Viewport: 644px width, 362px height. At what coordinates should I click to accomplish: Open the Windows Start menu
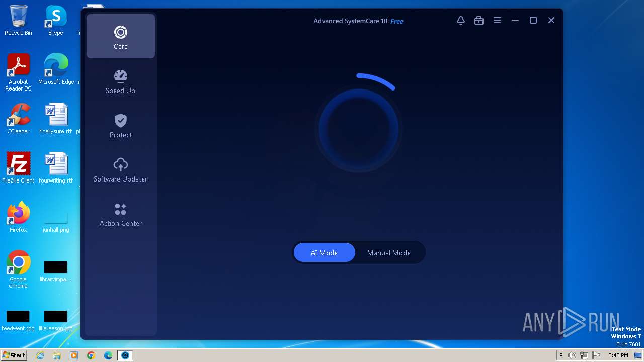(14, 355)
